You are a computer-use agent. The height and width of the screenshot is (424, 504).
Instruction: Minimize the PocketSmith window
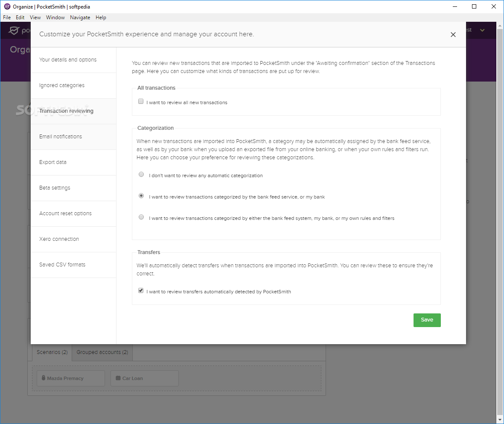click(x=455, y=6)
